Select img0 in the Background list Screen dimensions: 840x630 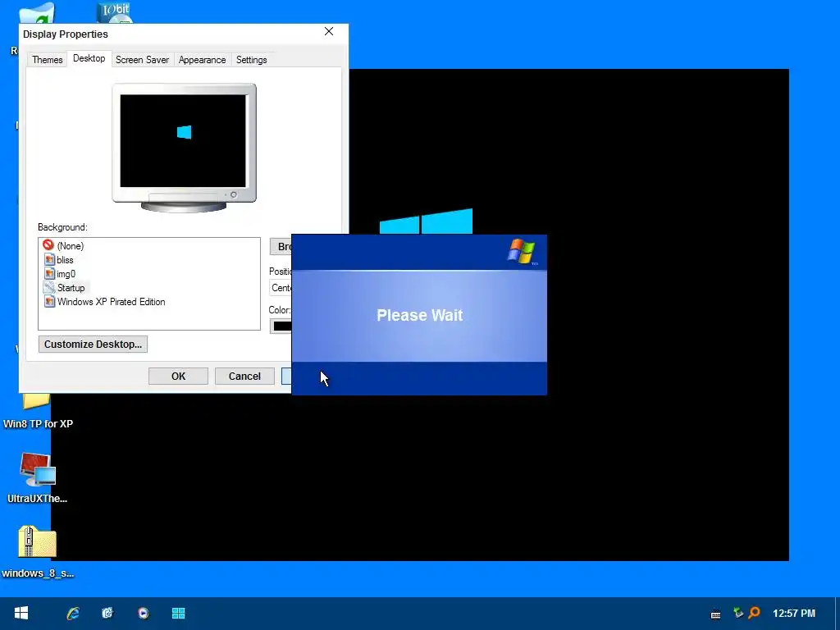pyautogui.click(x=60, y=274)
